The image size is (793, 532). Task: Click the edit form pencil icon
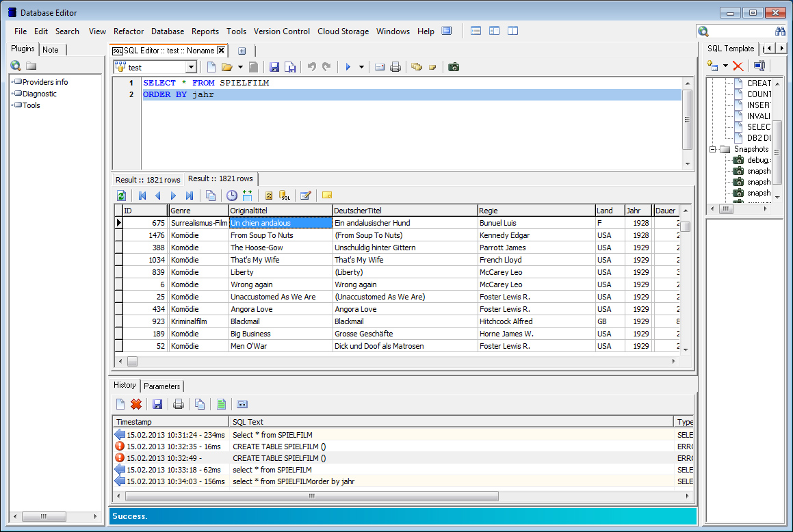coord(305,196)
